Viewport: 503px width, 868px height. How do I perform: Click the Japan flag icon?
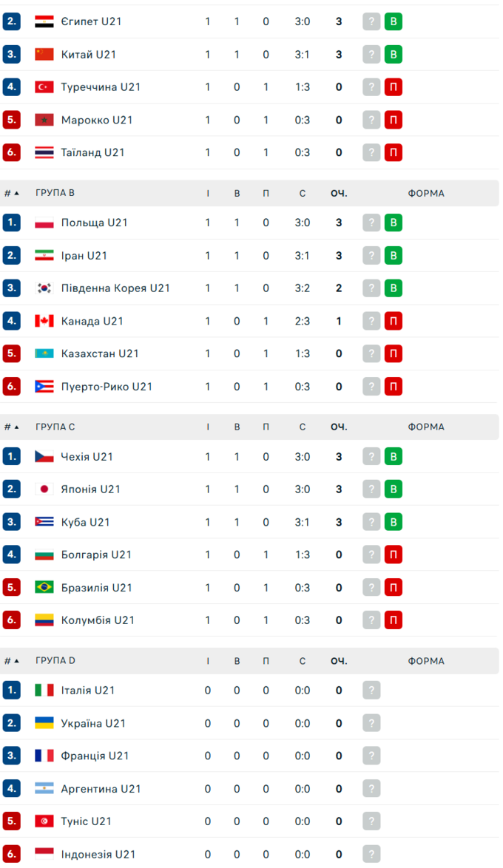[44, 489]
